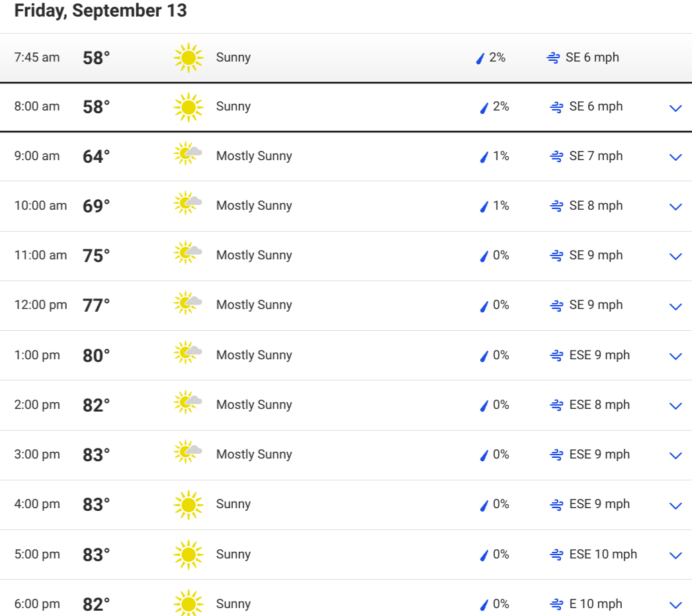Expand the 5:00 pm forecast chevron
The height and width of the screenshot is (616, 692).
click(x=675, y=555)
